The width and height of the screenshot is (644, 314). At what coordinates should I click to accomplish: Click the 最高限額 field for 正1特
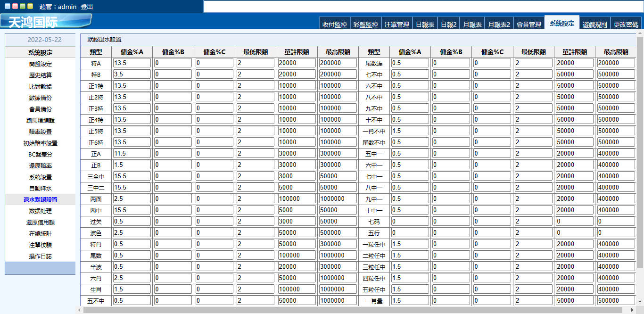(338, 85)
